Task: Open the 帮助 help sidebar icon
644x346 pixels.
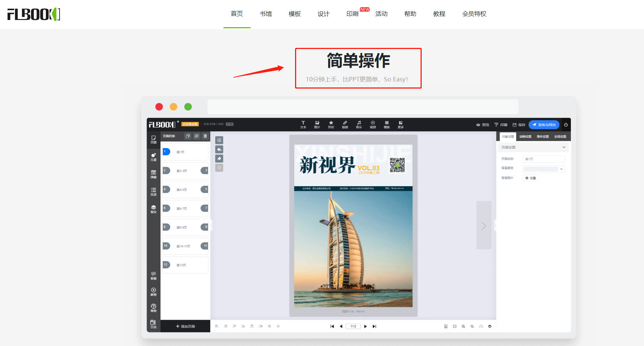Action: pos(153,308)
